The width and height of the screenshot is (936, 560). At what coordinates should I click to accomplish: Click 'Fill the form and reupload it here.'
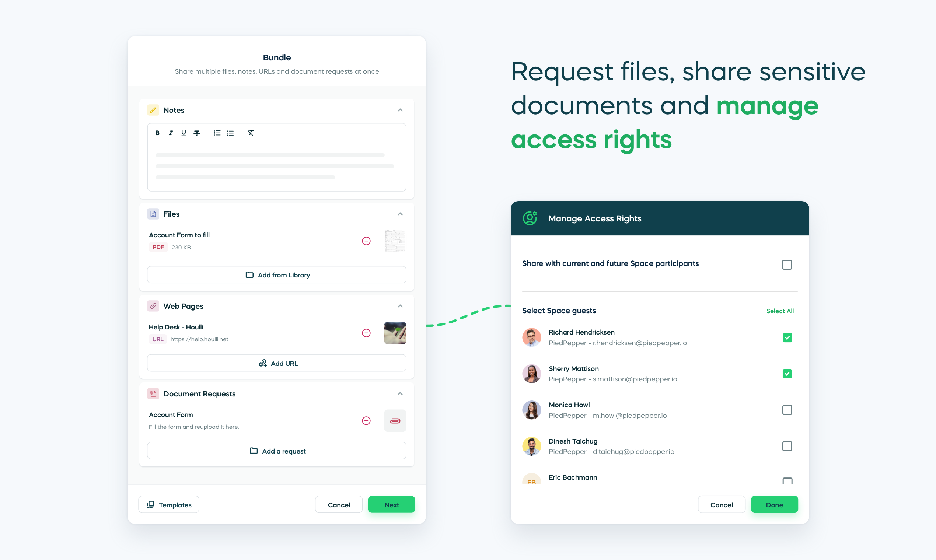pos(193,427)
